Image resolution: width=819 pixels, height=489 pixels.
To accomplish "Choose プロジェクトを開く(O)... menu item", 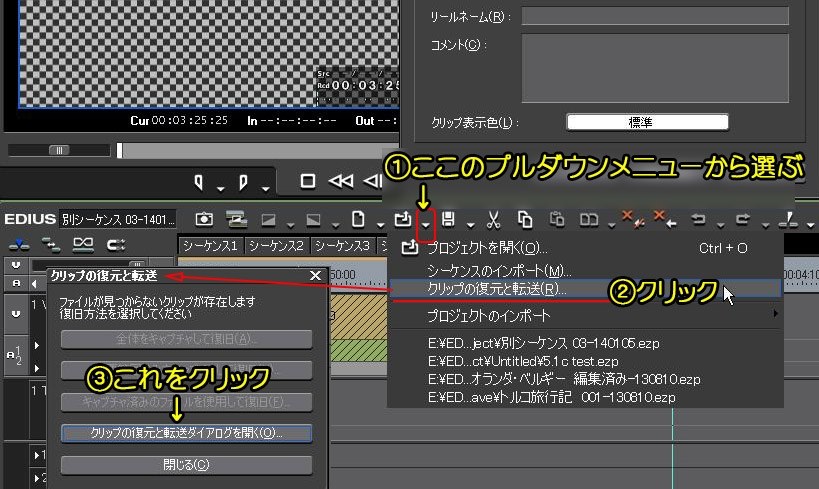I will click(x=585, y=248).
